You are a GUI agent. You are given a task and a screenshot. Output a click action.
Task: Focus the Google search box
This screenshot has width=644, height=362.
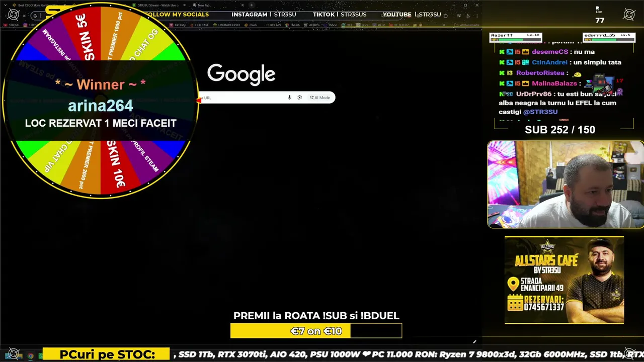coord(268,98)
